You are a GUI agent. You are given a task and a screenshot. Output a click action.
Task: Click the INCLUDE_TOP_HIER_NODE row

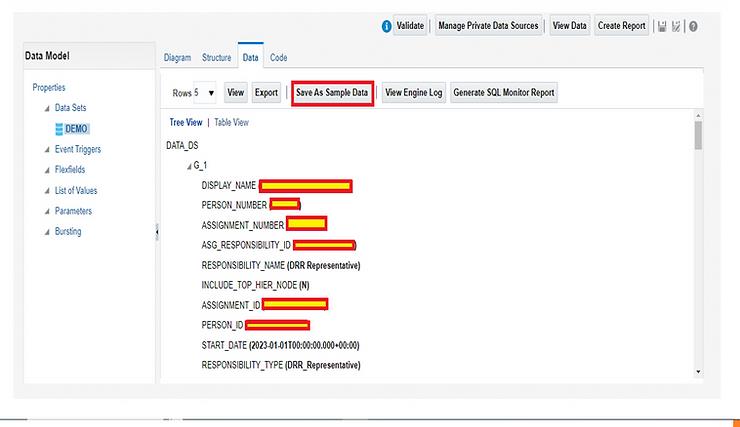[255, 285]
